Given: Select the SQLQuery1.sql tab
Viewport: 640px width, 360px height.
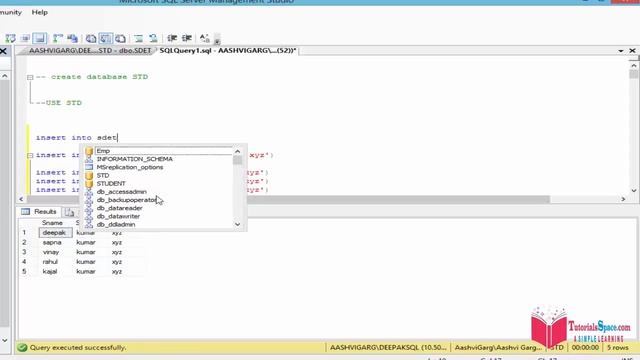Looking at the screenshot, I should (x=228, y=51).
